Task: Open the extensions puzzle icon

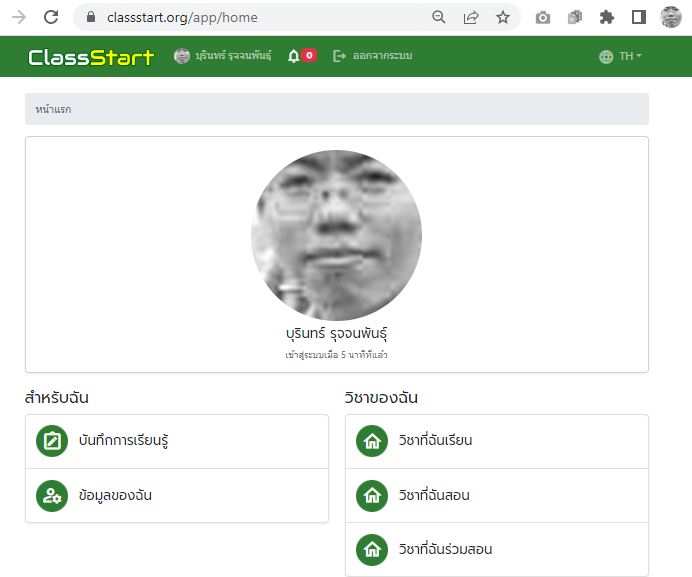Action: tap(607, 17)
